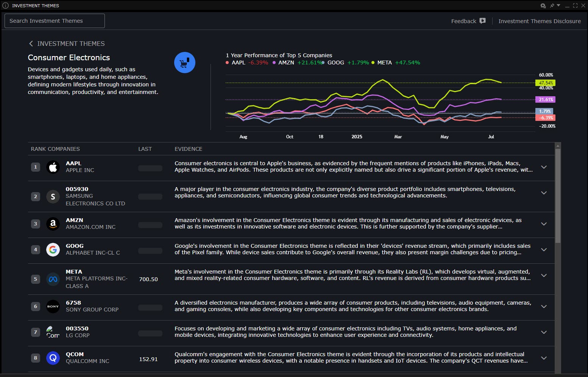The width and height of the screenshot is (588, 377).
Task: Click the rank 1 badge for AAPL
Action: point(36,167)
